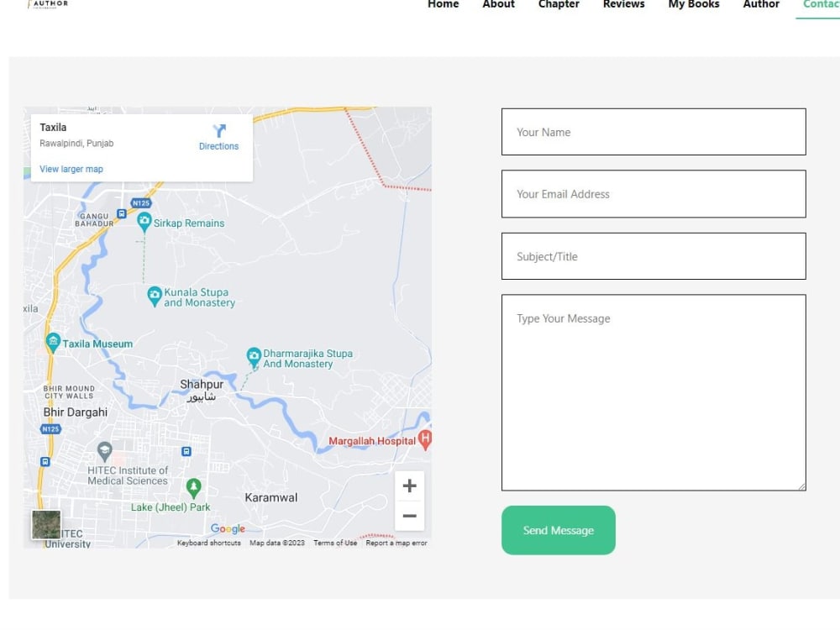Click transit stop icon below lower N125
This screenshot has width=840, height=630.
click(45, 461)
